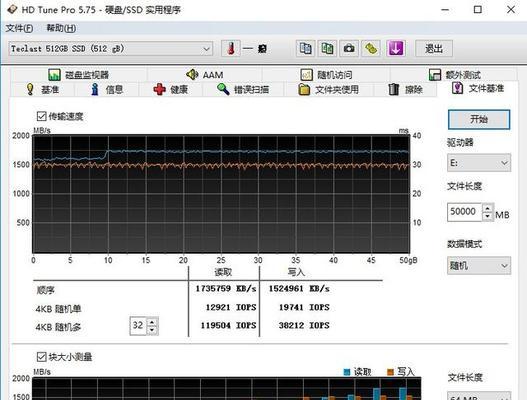The height and width of the screenshot is (400, 527).
Task: Switch to 擦除 tab
Action: pos(405,89)
